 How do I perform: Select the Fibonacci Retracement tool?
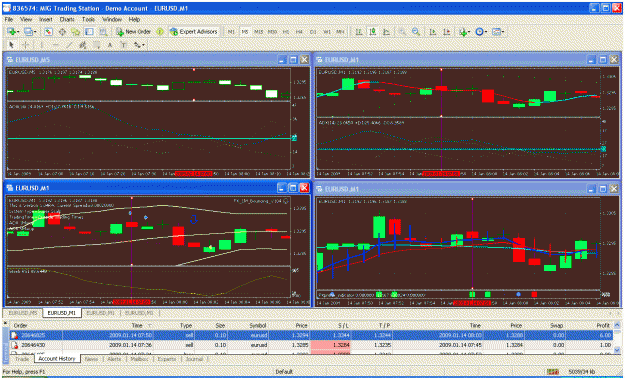(96, 45)
